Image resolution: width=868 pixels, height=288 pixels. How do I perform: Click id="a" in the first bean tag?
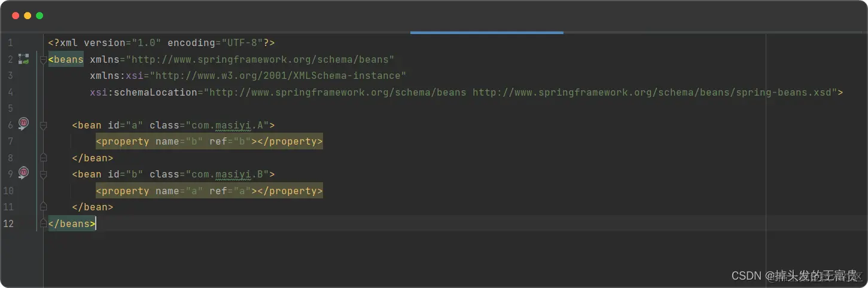click(126, 125)
